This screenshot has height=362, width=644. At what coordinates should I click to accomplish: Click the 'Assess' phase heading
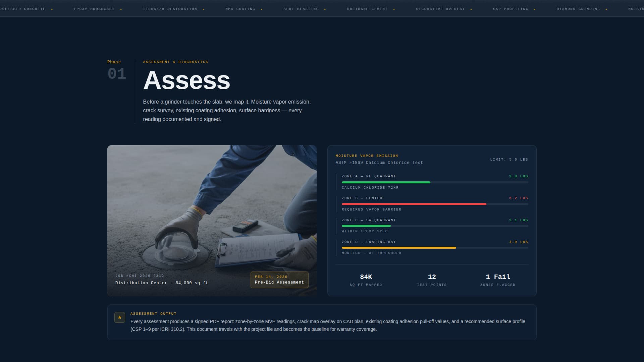[x=187, y=81]
